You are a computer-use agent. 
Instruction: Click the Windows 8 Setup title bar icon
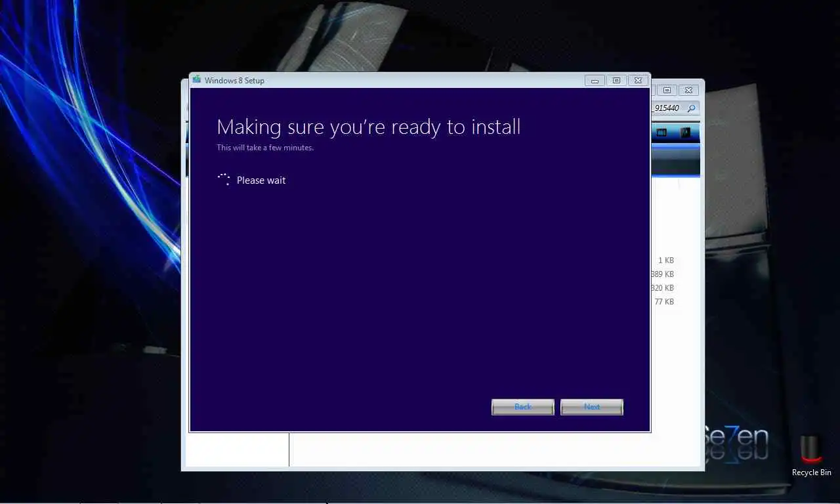pos(197,80)
